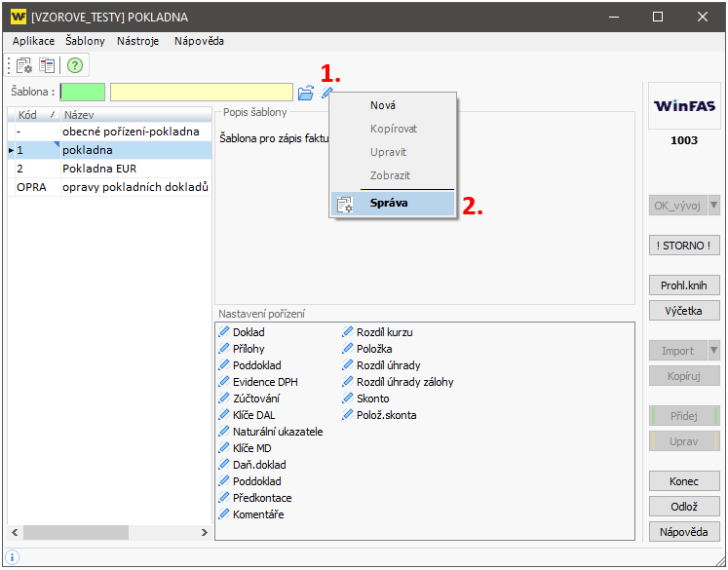The width and height of the screenshot is (728, 570).
Task: Open the Nápověda menu in menu bar
Action: coord(199,41)
